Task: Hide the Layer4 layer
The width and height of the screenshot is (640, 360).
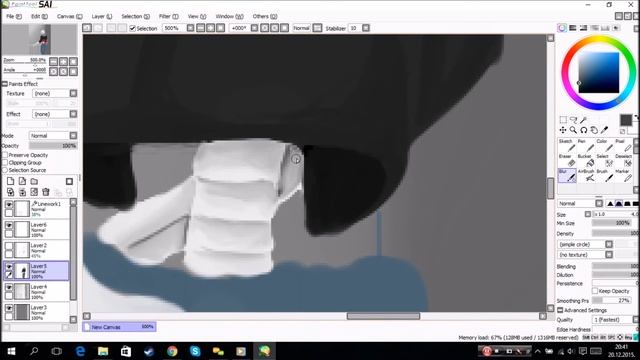Action: pyautogui.click(x=9, y=287)
